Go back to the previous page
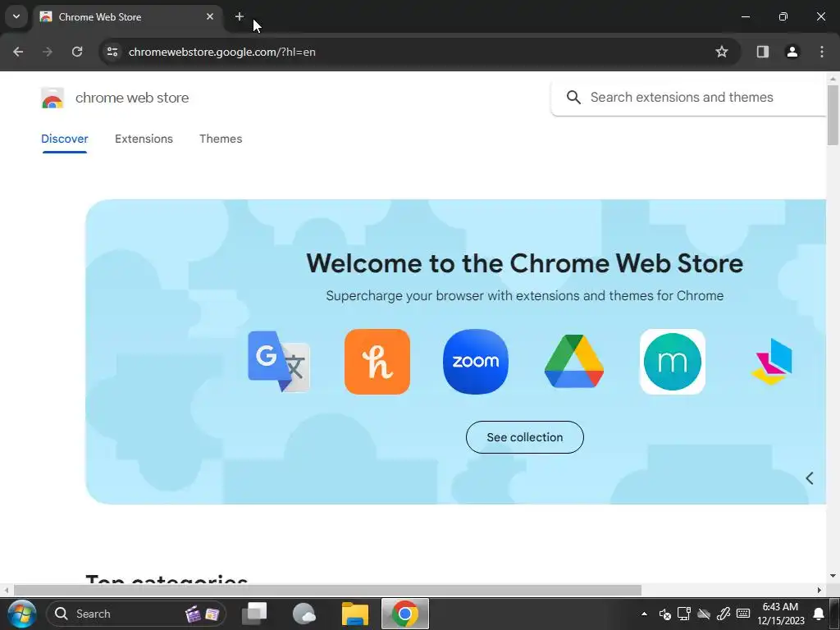Image resolution: width=840 pixels, height=630 pixels. click(x=18, y=52)
